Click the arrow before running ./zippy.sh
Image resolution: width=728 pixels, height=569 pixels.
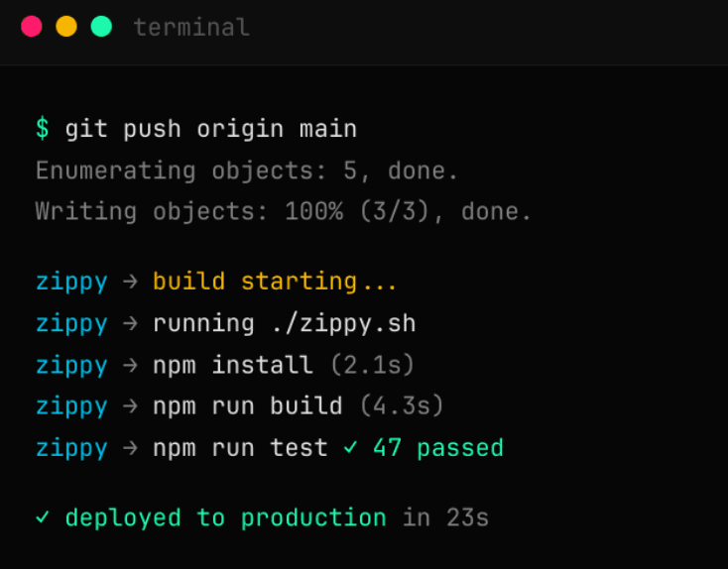[130, 323]
